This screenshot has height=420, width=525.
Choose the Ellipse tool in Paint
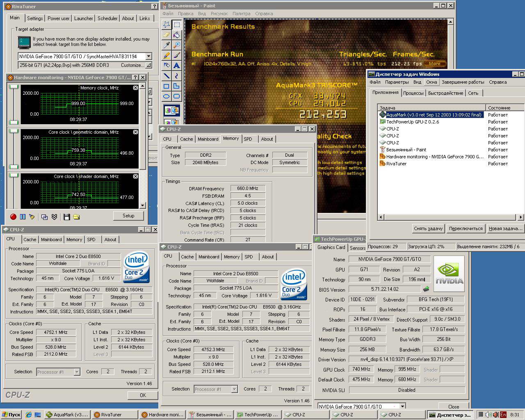(x=167, y=96)
